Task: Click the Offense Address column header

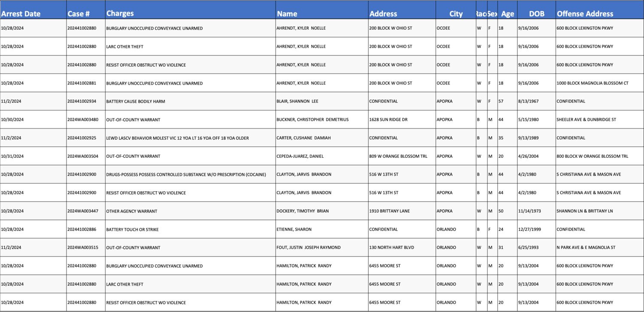Action: [x=600, y=10]
